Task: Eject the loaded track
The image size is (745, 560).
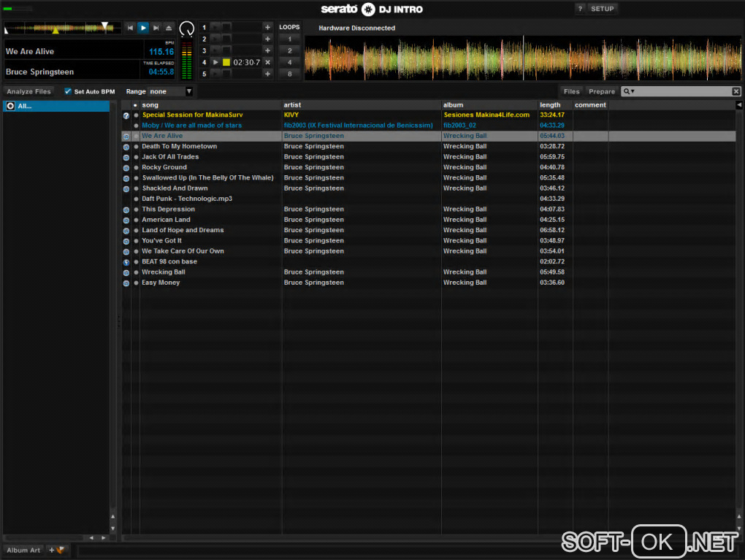Action: tap(169, 28)
